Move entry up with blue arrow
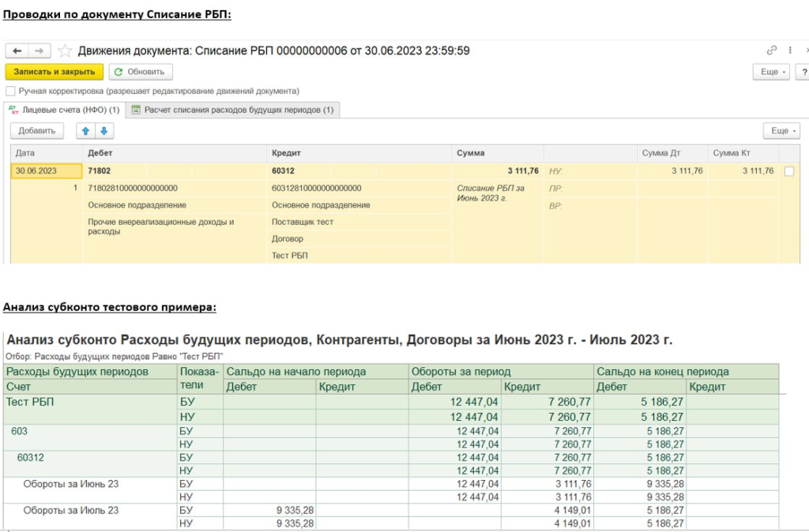The height and width of the screenshot is (532, 809). [86, 131]
